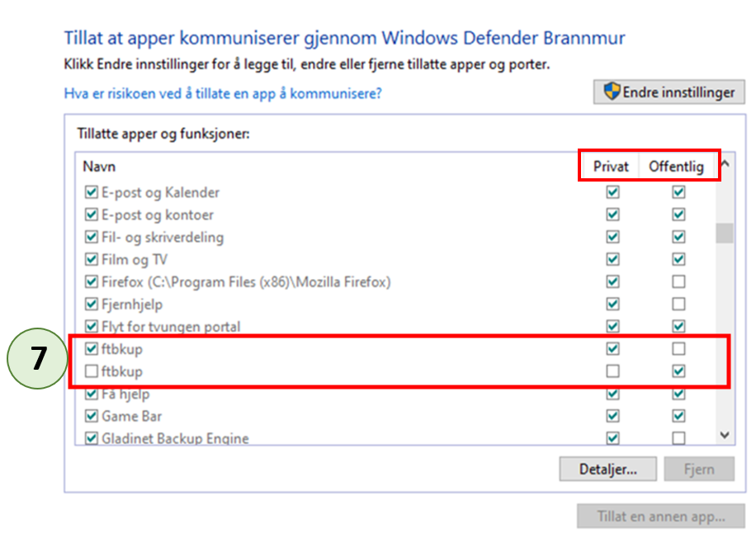Toggle Offentlig checkbox for Fjernhjelp
The image size is (756, 543).
pyautogui.click(x=678, y=305)
